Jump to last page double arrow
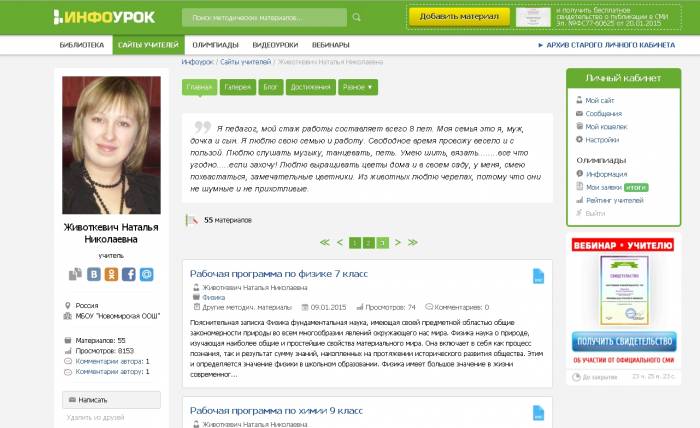This screenshot has width=700, height=428. 413,242
